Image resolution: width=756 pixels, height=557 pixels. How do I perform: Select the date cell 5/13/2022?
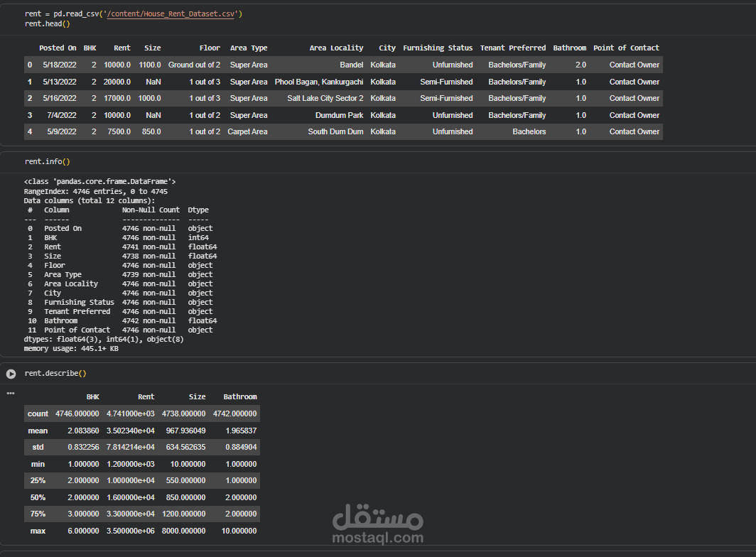[60, 82]
